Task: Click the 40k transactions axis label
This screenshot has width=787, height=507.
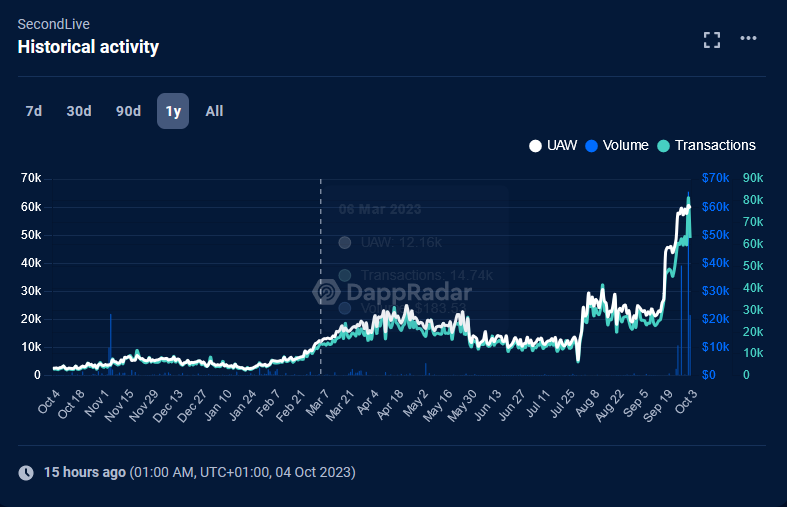Action: pyautogui.click(x=753, y=288)
